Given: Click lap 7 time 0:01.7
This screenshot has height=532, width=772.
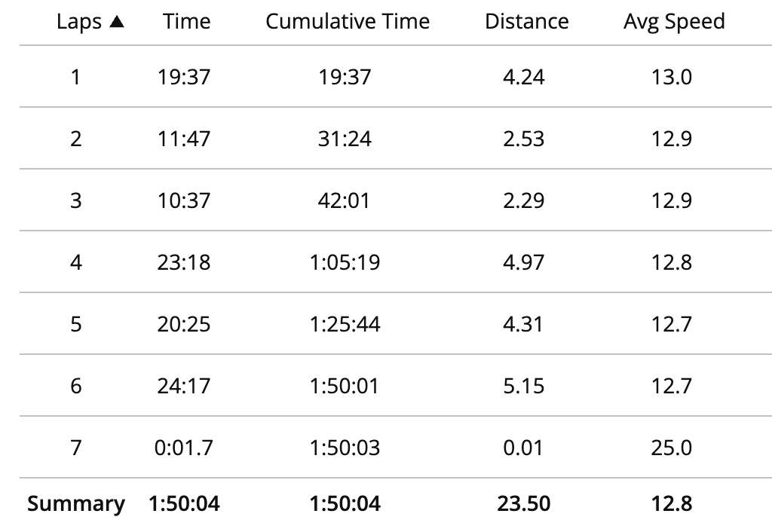Looking at the screenshot, I should 184,448.
